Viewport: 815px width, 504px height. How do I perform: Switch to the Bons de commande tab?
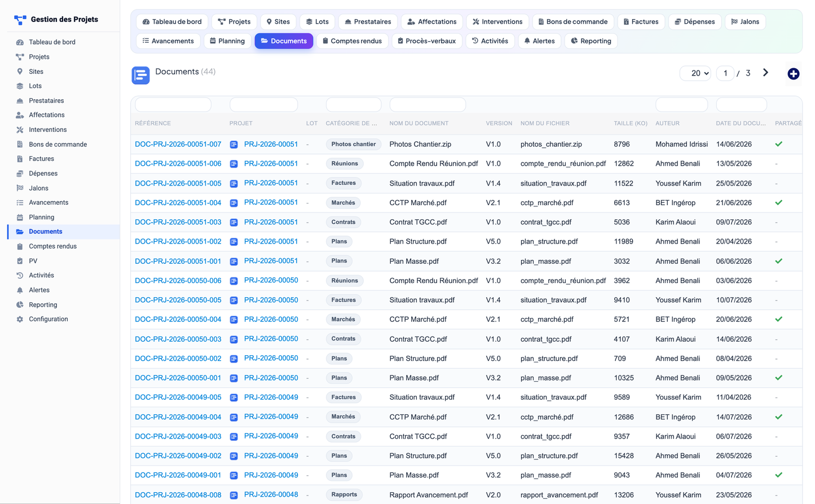coord(572,22)
